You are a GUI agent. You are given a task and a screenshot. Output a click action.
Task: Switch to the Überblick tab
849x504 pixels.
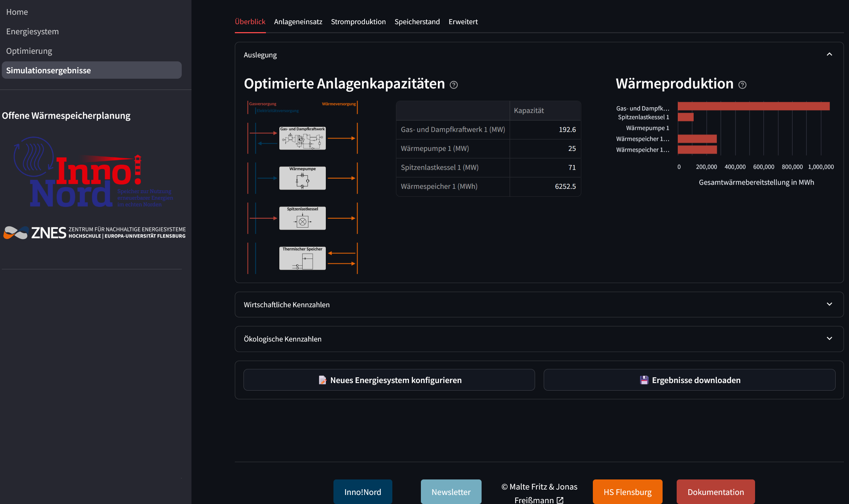click(250, 22)
